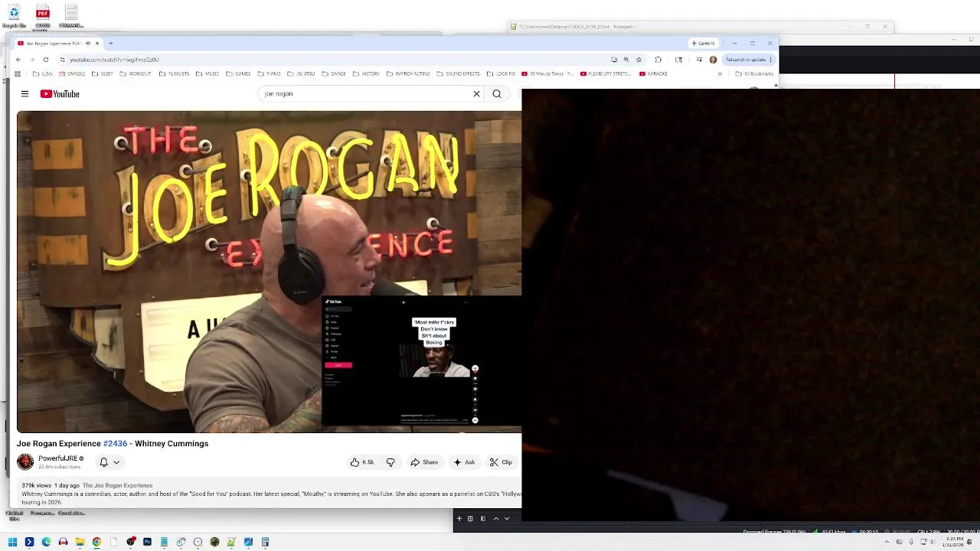
Task: Open the taskbar clock and date
Action: (x=953, y=542)
